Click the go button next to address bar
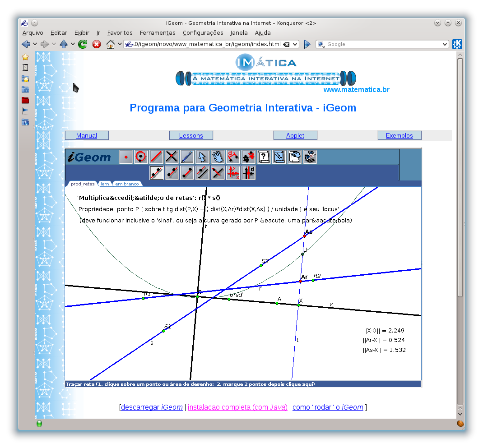 pyautogui.click(x=307, y=44)
